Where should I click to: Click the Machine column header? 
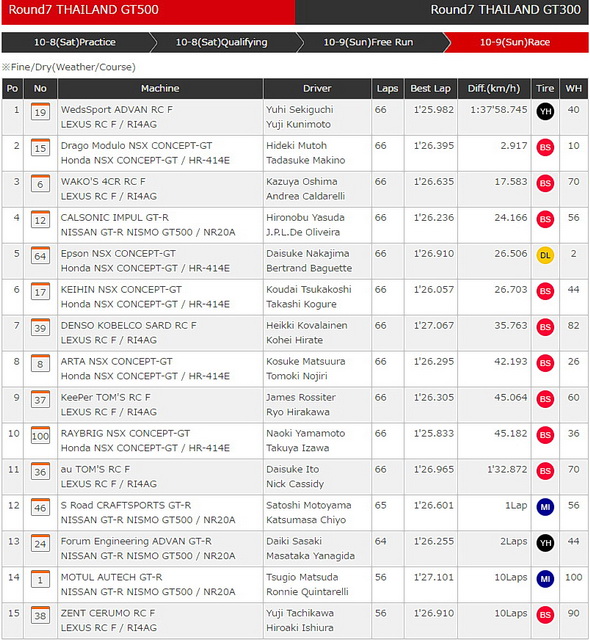160,89
